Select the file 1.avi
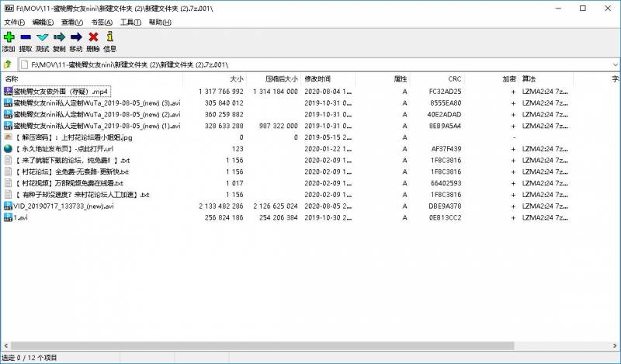 click(21, 218)
